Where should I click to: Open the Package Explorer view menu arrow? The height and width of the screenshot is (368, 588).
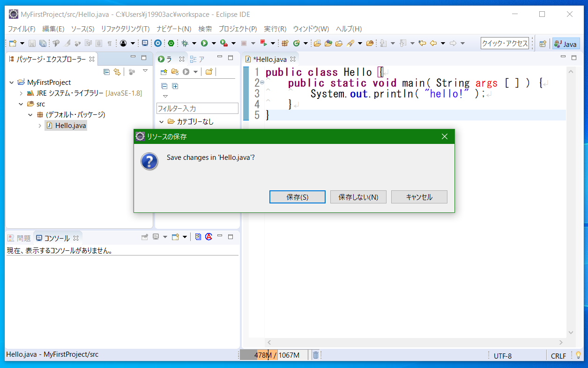(x=145, y=71)
